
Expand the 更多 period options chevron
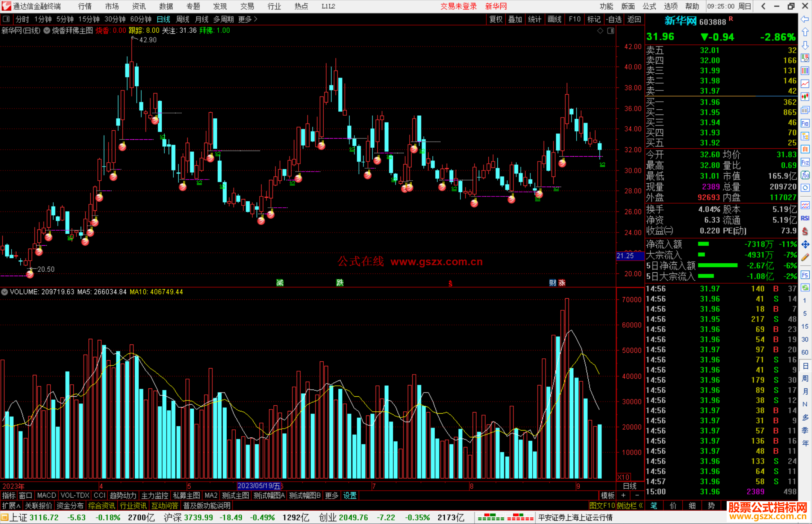coord(256,19)
